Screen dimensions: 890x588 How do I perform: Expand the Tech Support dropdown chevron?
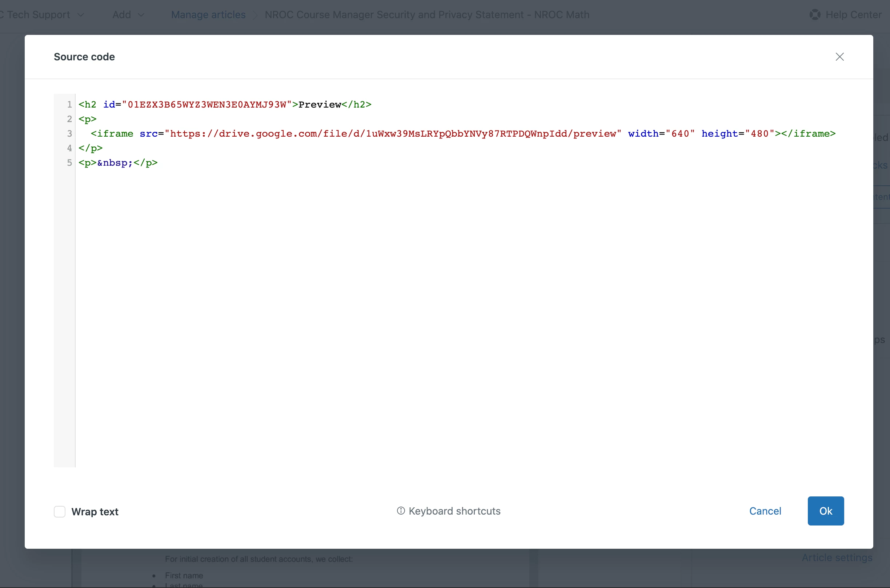point(81,15)
